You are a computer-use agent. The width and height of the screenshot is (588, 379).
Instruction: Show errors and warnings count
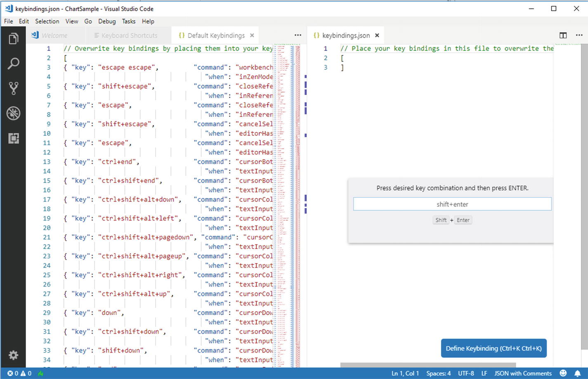[x=19, y=373]
